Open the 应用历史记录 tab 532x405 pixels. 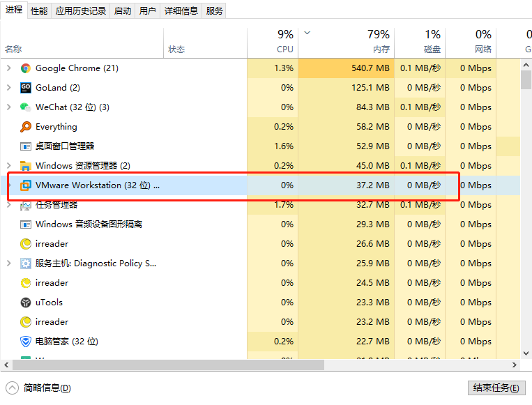[x=81, y=11]
